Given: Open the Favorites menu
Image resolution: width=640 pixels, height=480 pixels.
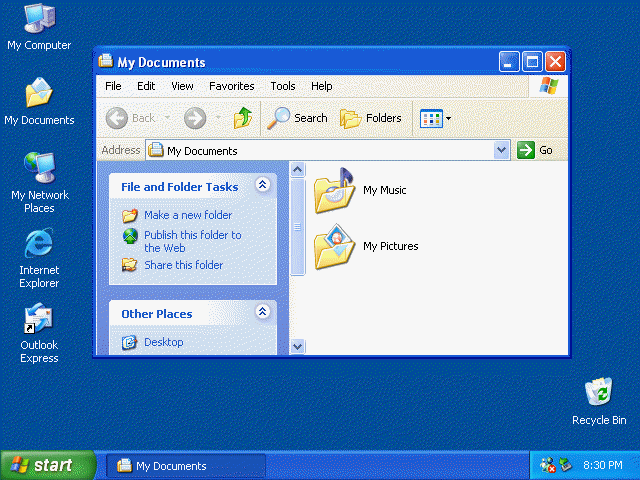Looking at the screenshot, I should coord(231,86).
